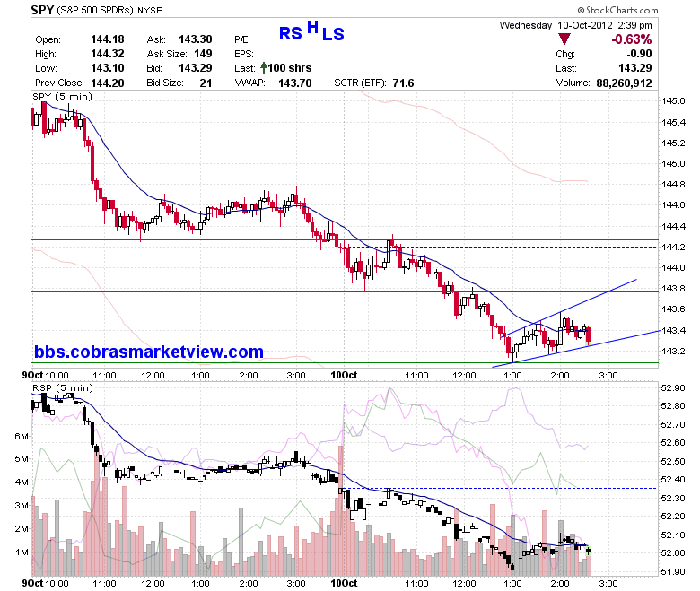
Task: Click the VWAP value 143.70
Action: [295, 83]
